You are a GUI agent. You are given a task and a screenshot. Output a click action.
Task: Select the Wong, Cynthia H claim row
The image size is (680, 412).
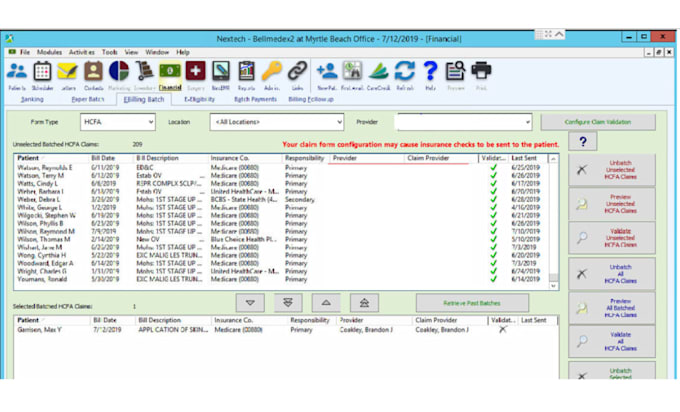coord(281,255)
